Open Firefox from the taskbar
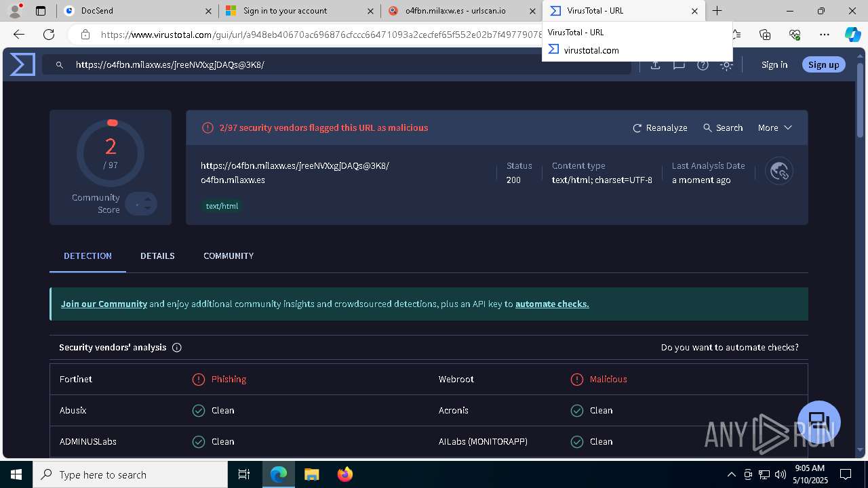Screen dimensions: 868x488 pos(345,474)
